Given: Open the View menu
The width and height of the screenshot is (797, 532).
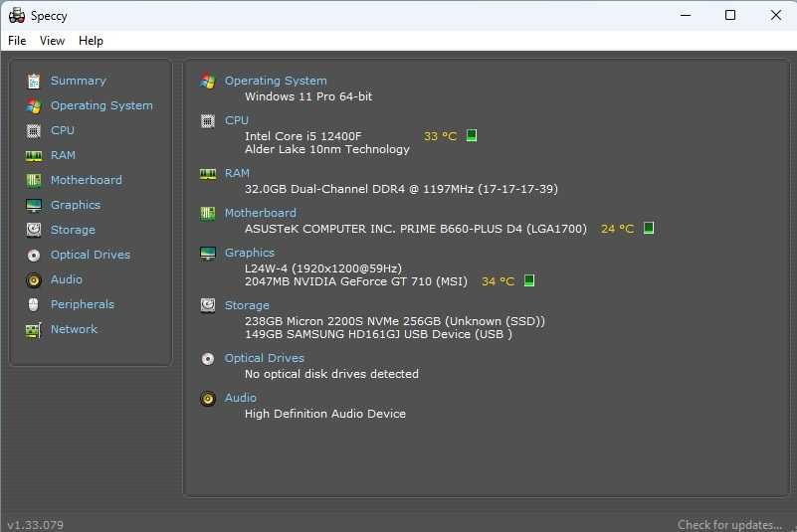Looking at the screenshot, I should click(x=52, y=41).
